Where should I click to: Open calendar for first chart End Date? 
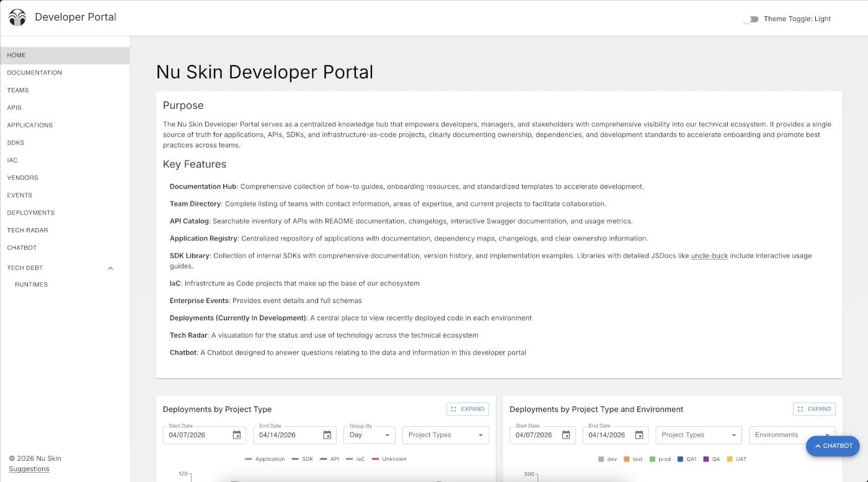click(327, 435)
